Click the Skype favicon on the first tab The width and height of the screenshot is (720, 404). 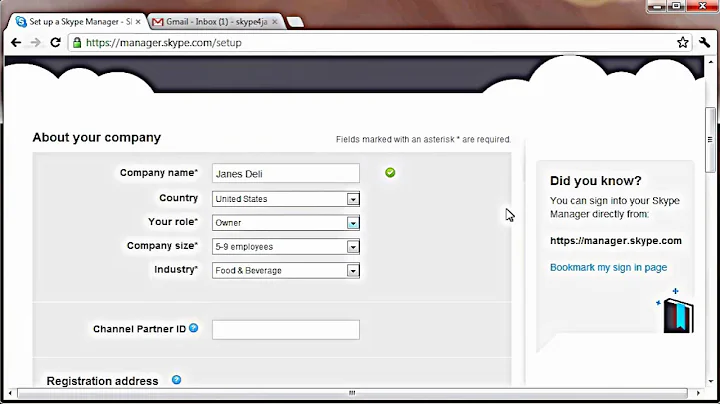21,22
